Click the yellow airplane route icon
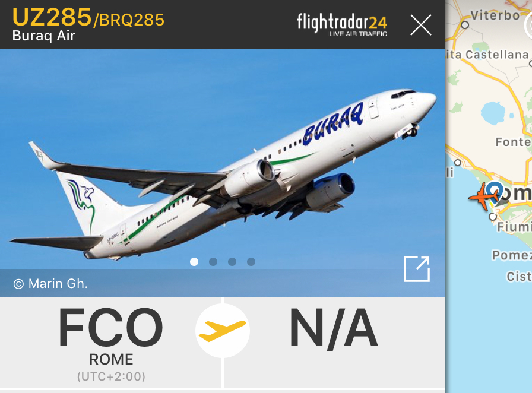The image size is (532, 393). pos(223,331)
